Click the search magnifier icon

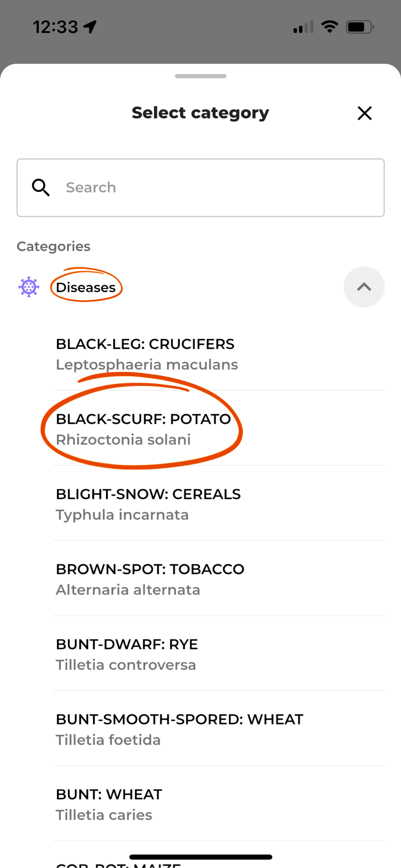pyautogui.click(x=41, y=187)
